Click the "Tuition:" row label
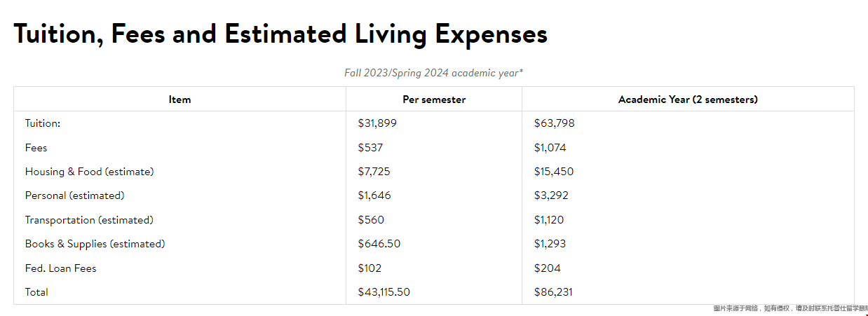This screenshot has height=316, width=868. coord(43,123)
